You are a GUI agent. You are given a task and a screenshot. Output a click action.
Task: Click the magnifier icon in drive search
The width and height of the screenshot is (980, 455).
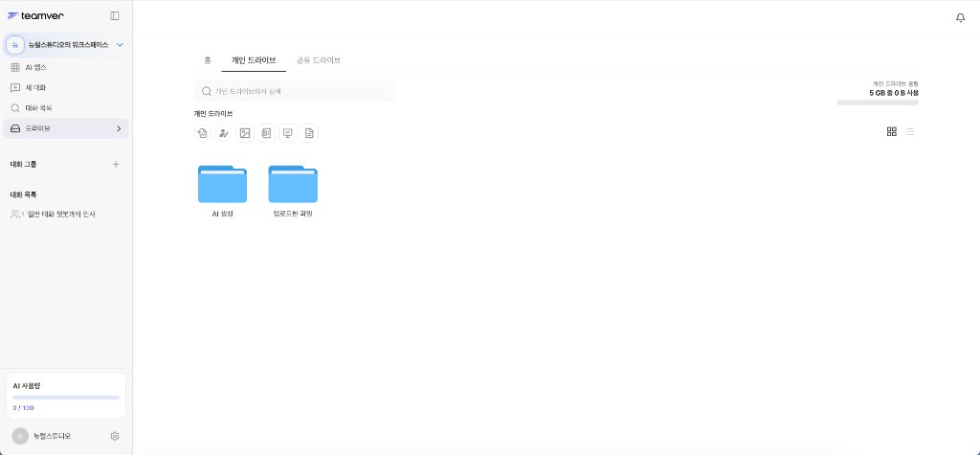[207, 91]
